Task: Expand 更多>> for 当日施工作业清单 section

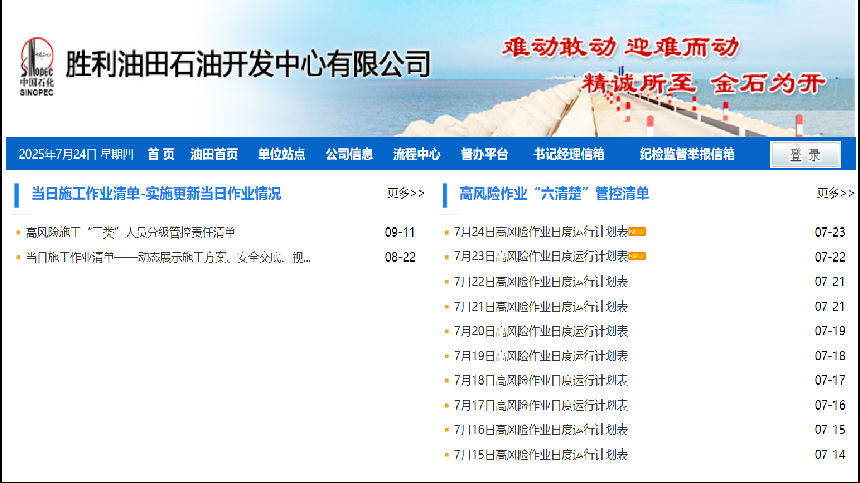Action: pyautogui.click(x=405, y=193)
